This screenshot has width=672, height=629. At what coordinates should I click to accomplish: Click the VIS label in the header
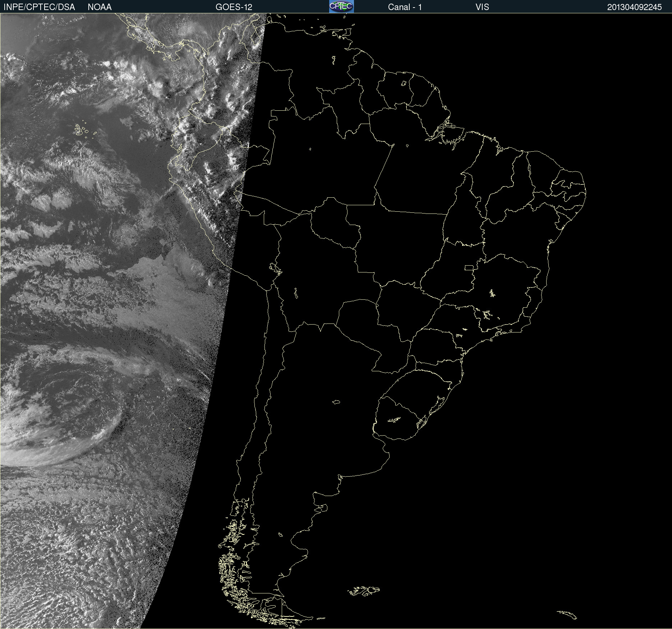[482, 7]
